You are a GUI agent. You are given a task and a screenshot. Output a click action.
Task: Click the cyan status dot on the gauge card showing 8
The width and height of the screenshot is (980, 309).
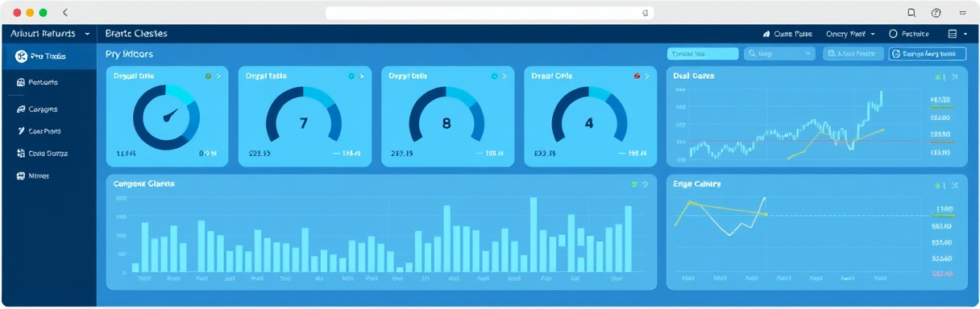point(494,76)
